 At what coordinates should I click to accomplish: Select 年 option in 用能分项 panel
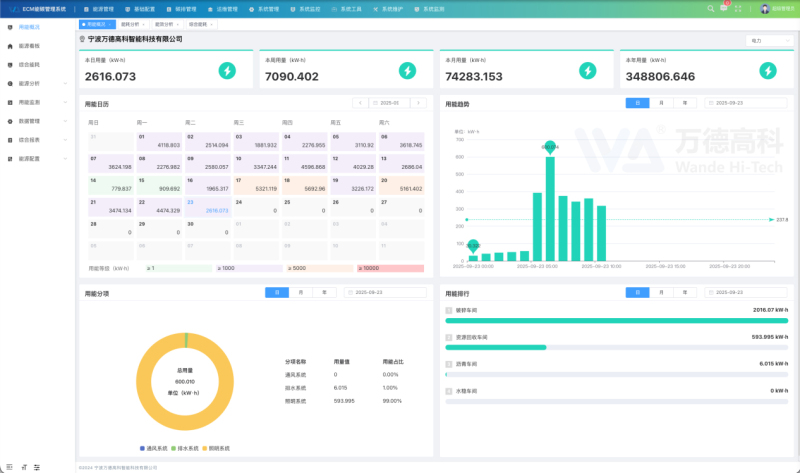click(324, 292)
